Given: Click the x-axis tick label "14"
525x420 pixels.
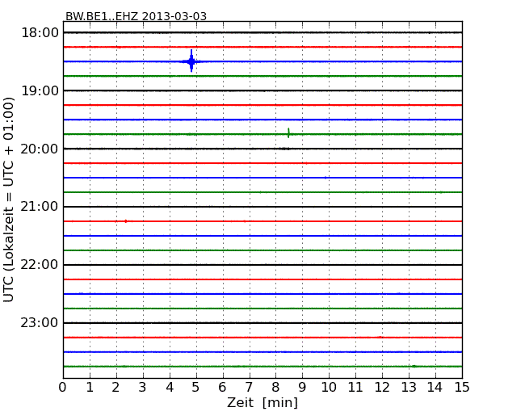Looking at the screenshot, I should coord(435,388).
